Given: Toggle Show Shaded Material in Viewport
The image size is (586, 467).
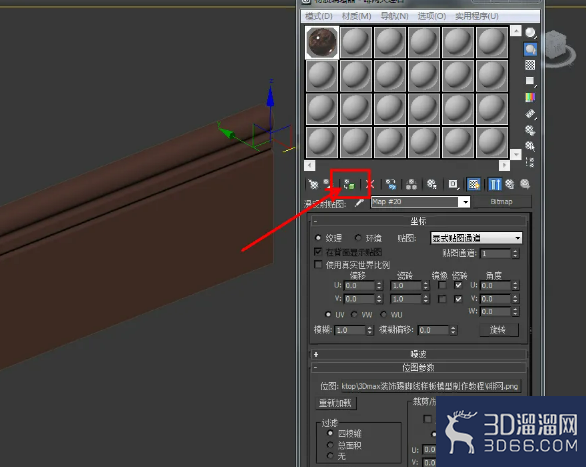Looking at the screenshot, I should [474, 184].
